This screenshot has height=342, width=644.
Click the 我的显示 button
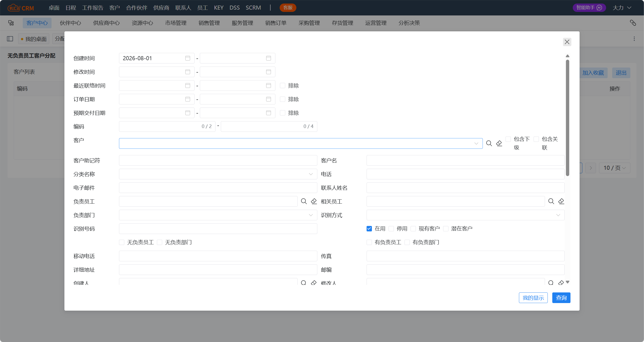click(533, 298)
